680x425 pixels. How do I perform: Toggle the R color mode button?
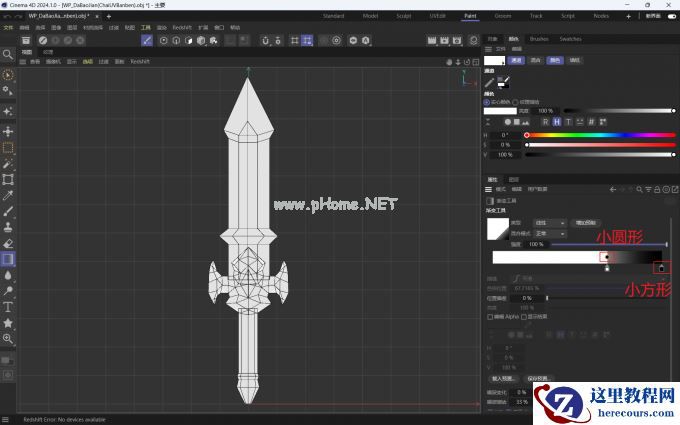(546, 122)
